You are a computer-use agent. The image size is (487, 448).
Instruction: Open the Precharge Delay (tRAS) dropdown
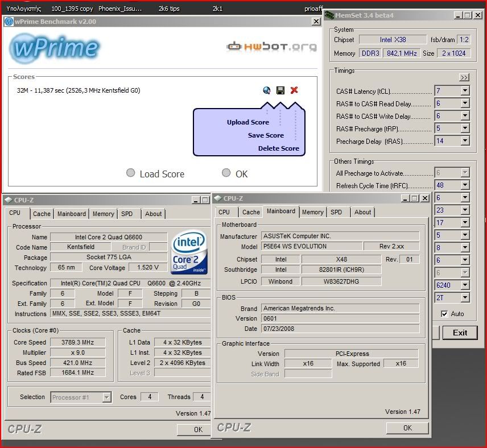pos(465,140)
